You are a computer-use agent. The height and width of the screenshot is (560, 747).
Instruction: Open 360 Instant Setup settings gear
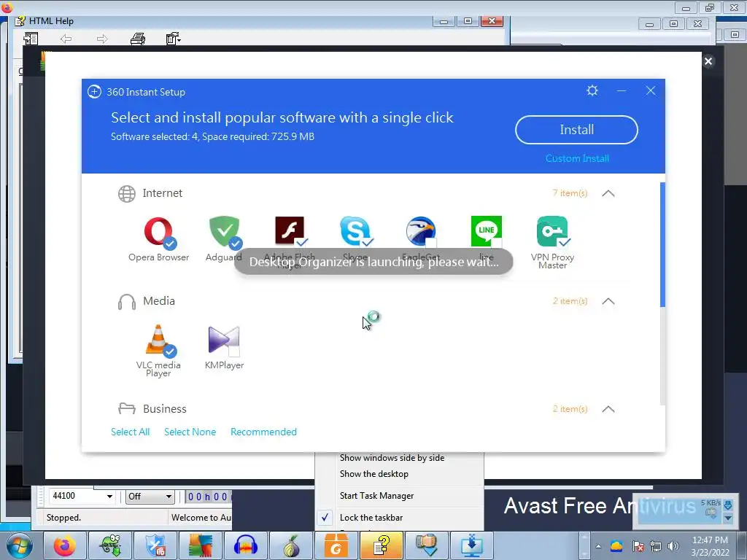coord(592,90)
